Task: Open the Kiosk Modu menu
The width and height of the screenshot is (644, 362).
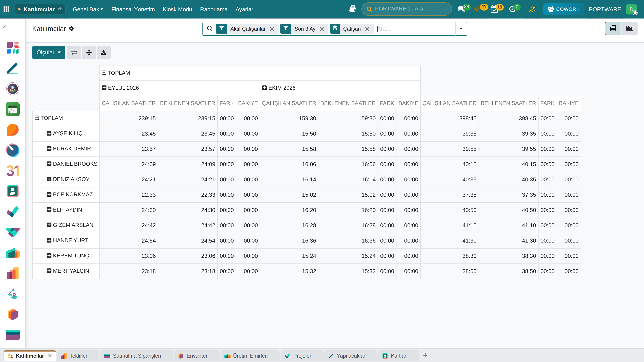Action: 177,9
